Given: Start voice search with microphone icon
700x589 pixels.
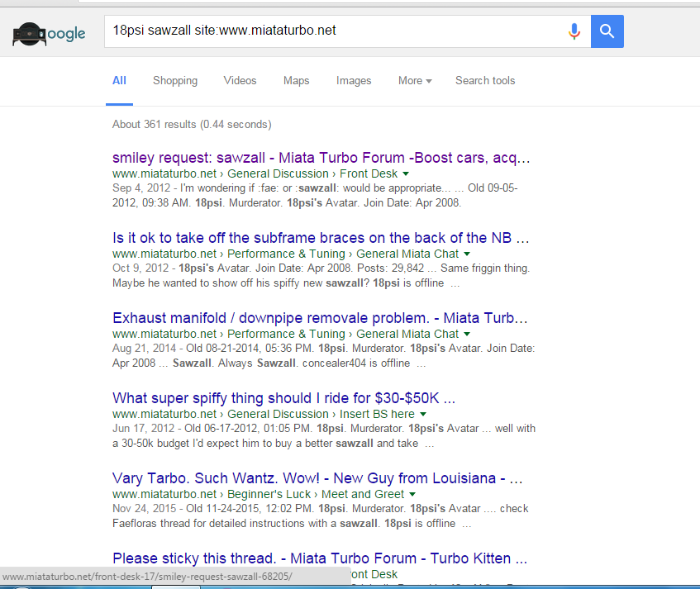Looking at the screenshot, I should 574,31.
